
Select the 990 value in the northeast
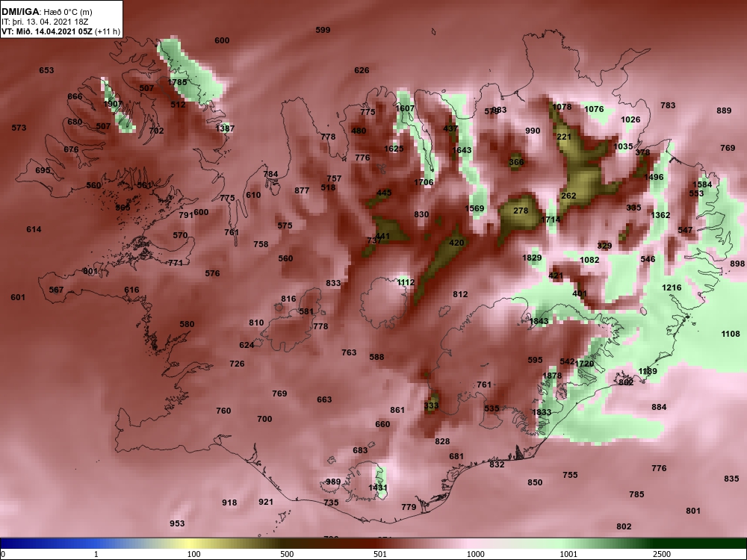tap(533, 131)
